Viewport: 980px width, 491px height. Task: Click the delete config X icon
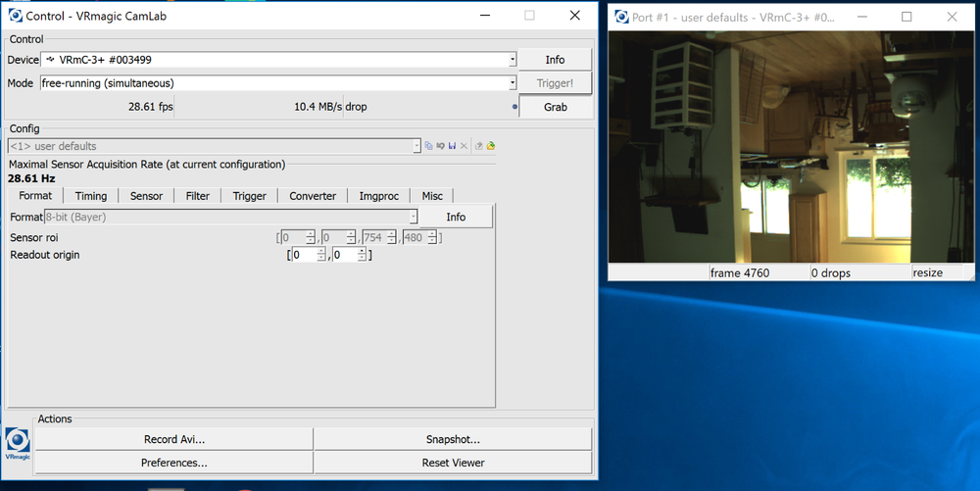tap(464, 146)
